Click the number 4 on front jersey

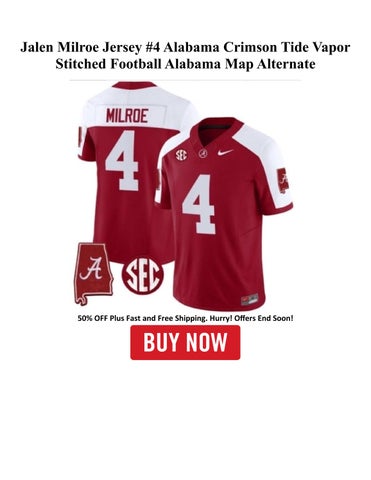pos(199,204)
